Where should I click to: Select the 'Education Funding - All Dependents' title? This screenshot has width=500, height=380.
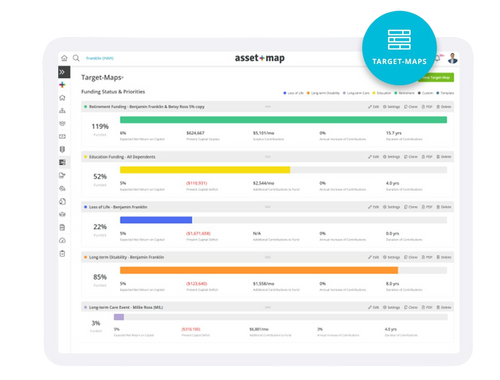tap(122, 157)
